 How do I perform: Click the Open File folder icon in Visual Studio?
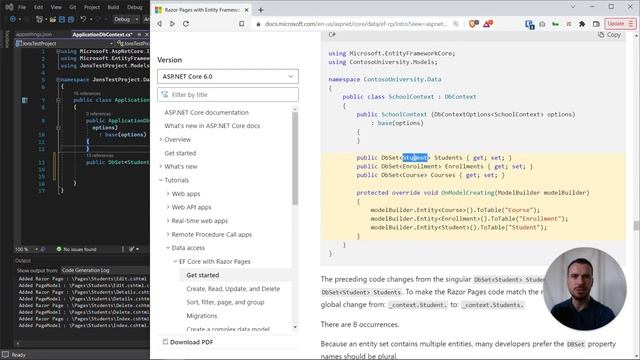click(x=53, y=19)
